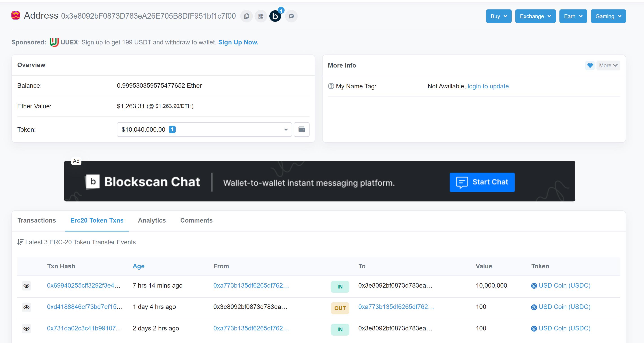The width and height of the screenshot is (644, 343).
Task: Open the token holdings wallet icon
Action: 301,129
